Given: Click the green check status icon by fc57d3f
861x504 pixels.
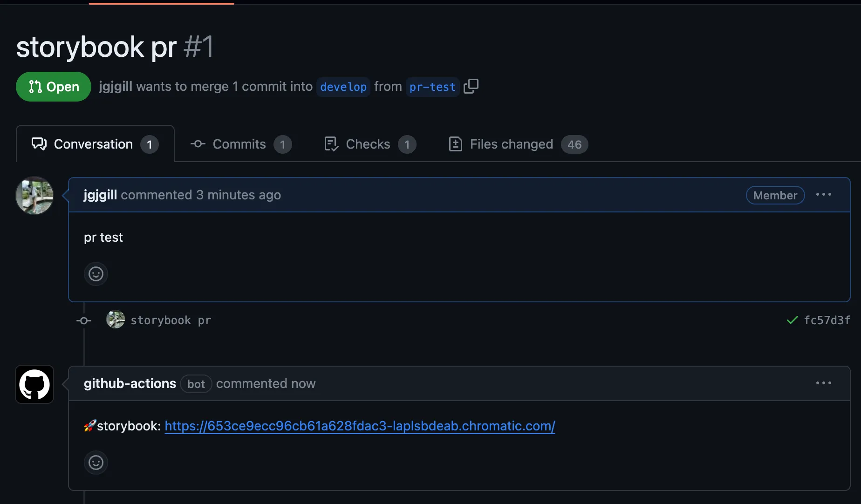Looking at the screenshot, I should point(792,320).
